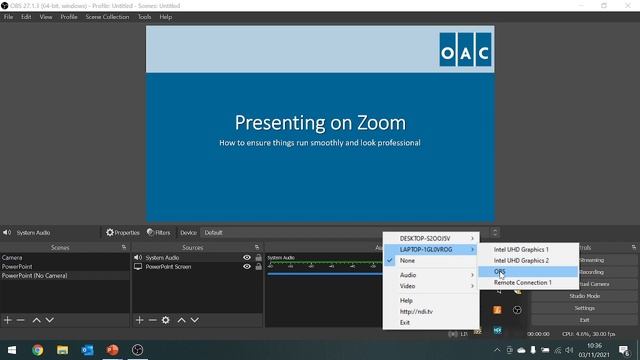The image size is (640, 360).
Task: Open source properties with the Sources gear icon
Action: 166,320
